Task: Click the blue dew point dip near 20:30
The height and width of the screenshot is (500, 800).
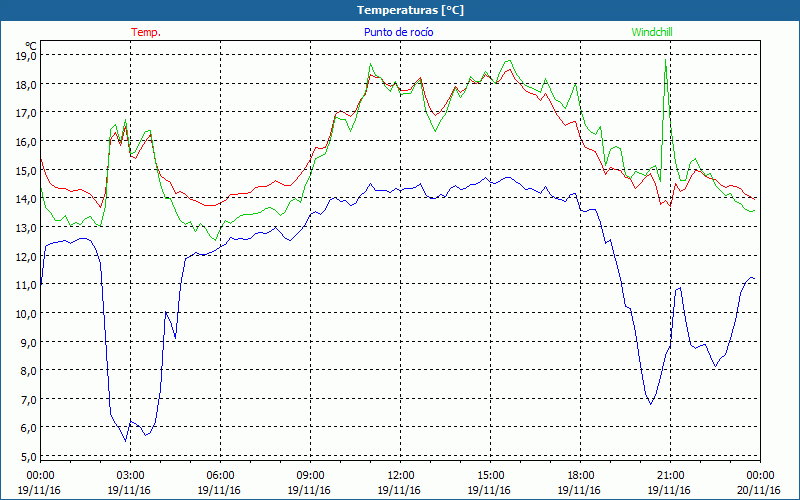Action: coord(651,404)
